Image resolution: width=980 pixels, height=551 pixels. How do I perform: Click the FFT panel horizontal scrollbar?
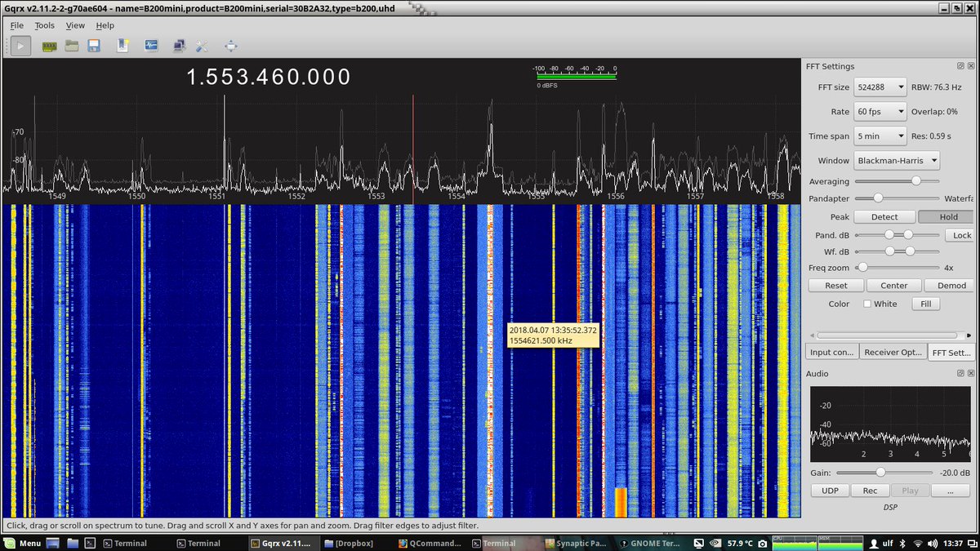point(890,335)
